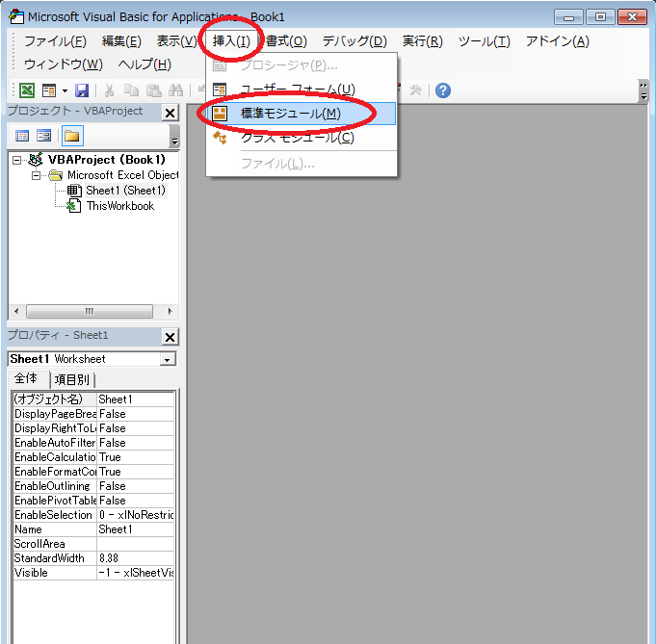Open the 書式(O) menu
Screen dimensions: 656x644
286,41
